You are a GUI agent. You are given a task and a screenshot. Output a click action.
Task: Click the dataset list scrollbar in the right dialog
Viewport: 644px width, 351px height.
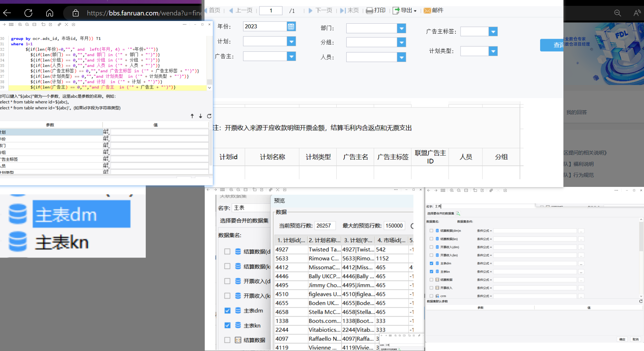click(x=641, y=237)
